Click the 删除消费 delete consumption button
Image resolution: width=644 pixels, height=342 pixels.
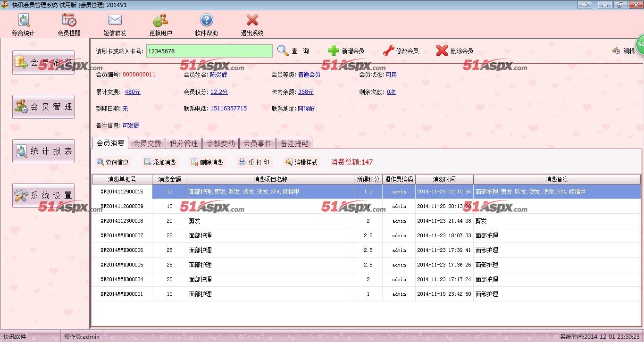point(207,162)
